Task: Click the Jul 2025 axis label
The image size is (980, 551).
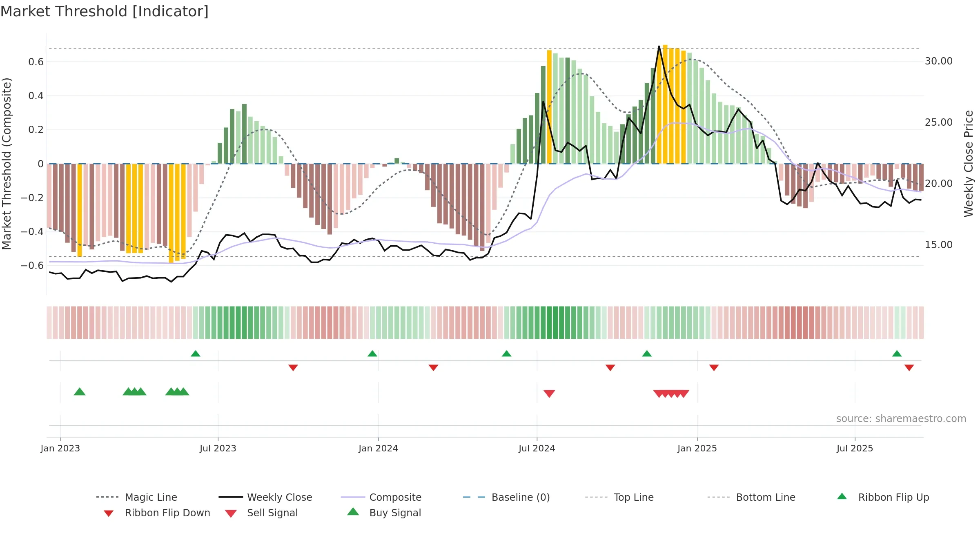Action: pyautogui.click(x=855, y=448)
